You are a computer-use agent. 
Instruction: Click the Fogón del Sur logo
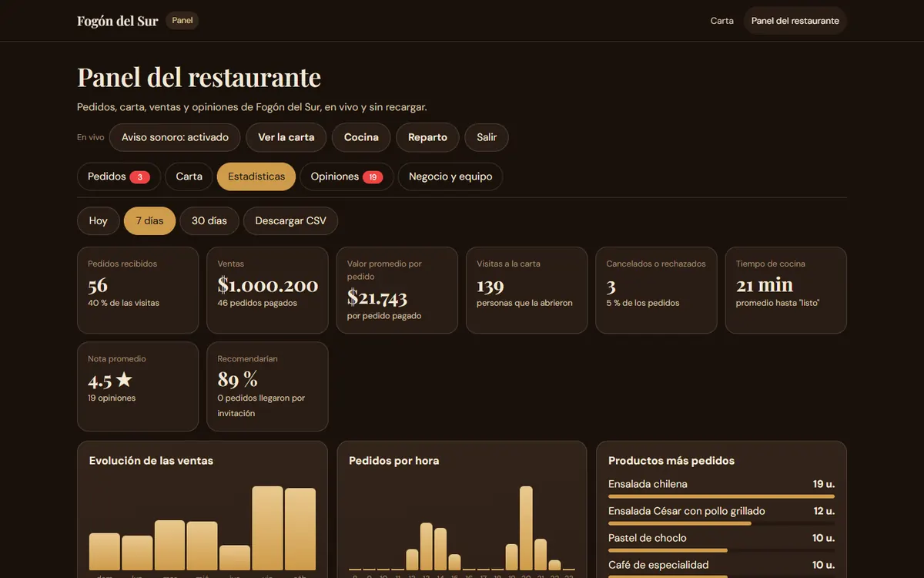118,21
